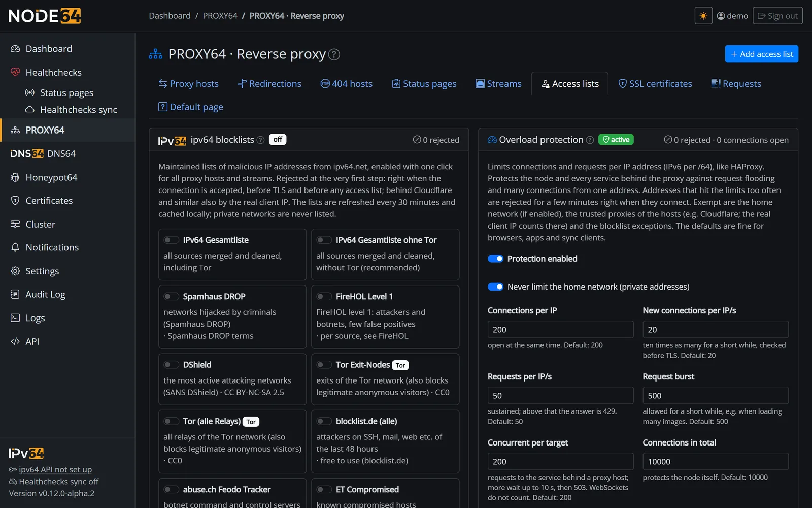Image resolution: width=812 pixels, height=508 pixels.
Task: Switch to the SSL certificates tab
Action: (655, 84)
